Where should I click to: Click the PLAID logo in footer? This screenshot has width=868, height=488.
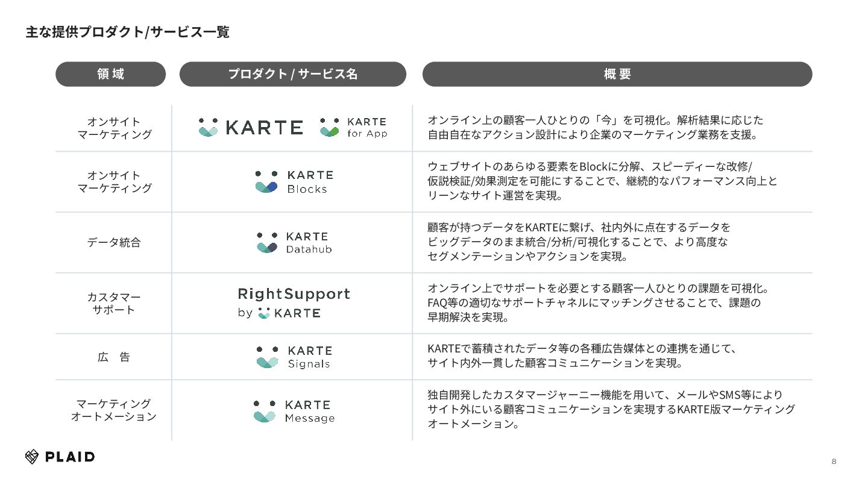click(60, 457)
